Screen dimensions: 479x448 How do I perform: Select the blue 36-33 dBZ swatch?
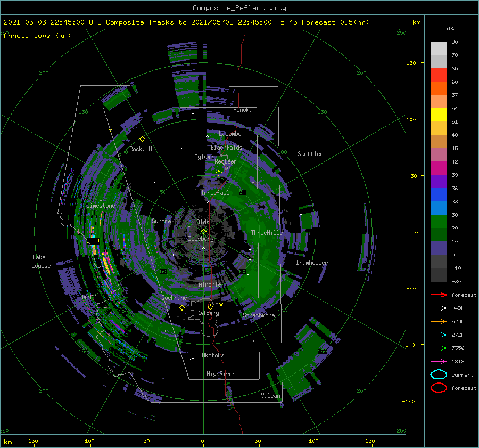439,195
